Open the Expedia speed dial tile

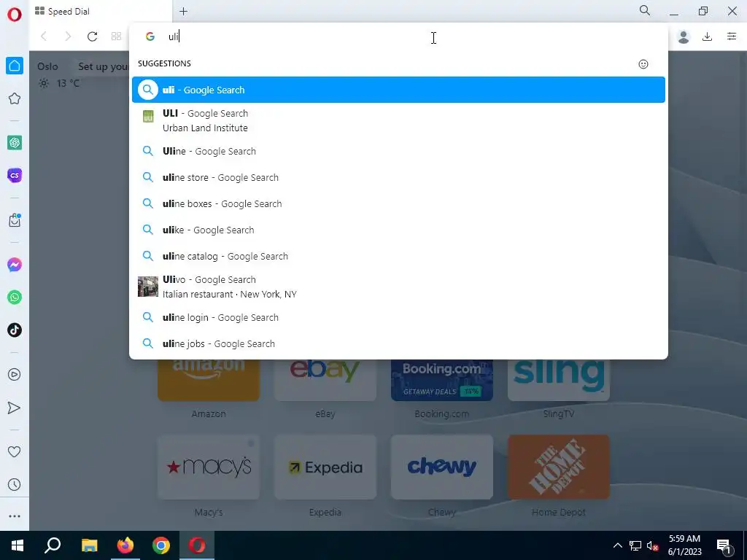325,467
